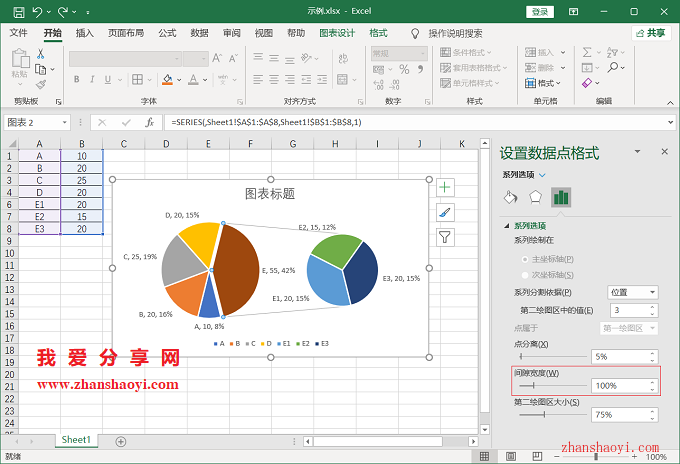Click the Conditional Formatting button

click(x=466, y=52)
